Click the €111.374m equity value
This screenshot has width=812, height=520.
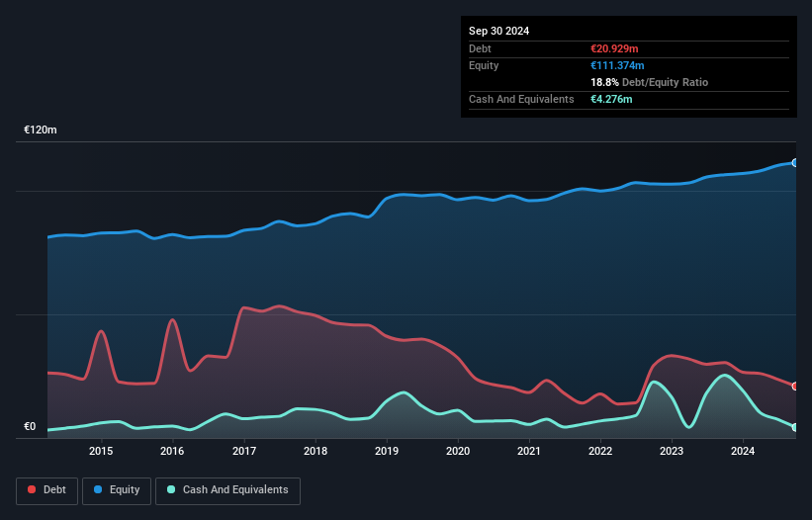click(x=617, y=65)
